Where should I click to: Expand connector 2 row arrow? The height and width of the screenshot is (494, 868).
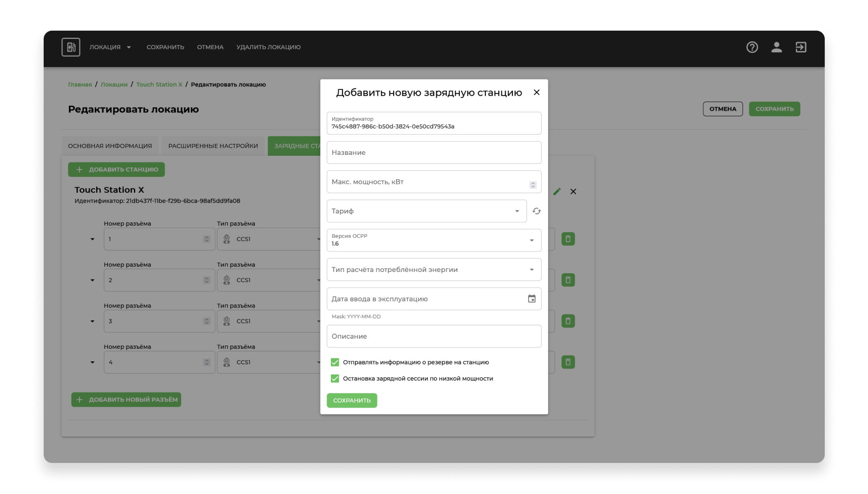(x=92, y=280)
